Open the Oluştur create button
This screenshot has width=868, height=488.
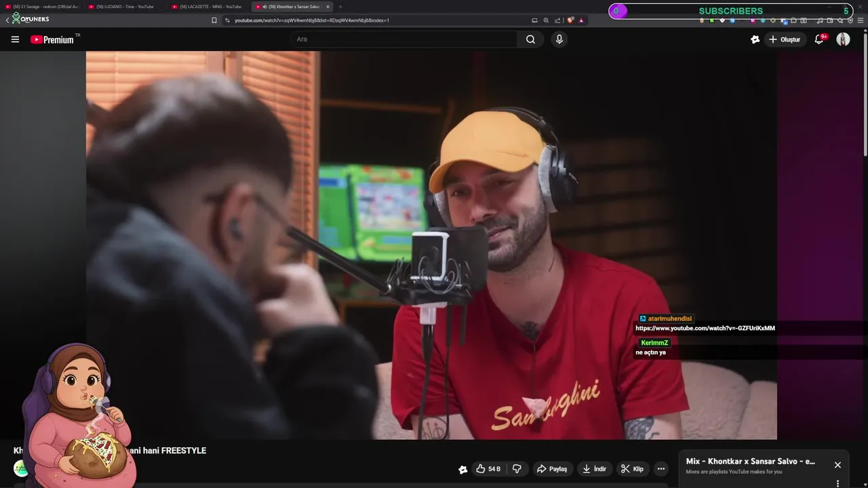pyautogui.click(x=785, y=39)
